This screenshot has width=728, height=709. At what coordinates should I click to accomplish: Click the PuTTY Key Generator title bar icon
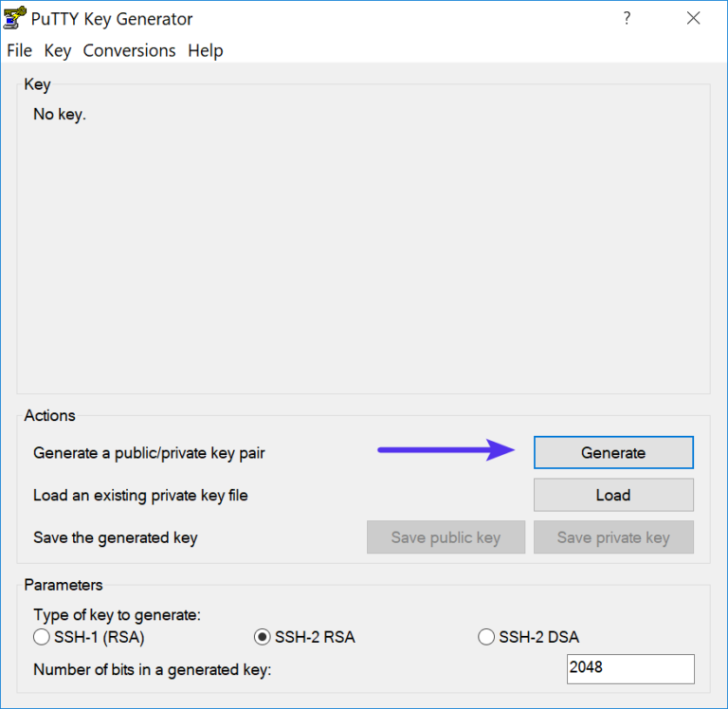15,19
